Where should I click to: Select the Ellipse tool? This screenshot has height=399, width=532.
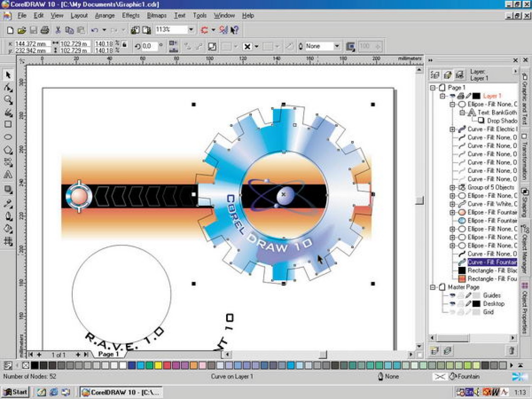click(x=8, y=137)
